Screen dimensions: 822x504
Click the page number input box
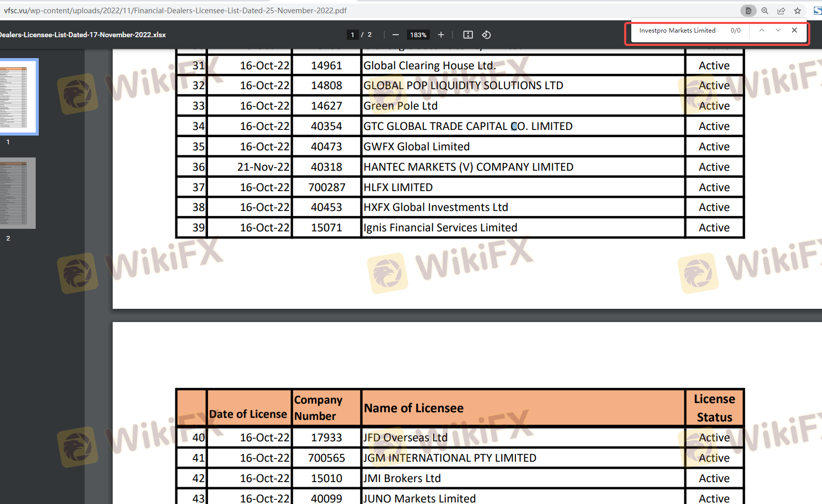352,35
